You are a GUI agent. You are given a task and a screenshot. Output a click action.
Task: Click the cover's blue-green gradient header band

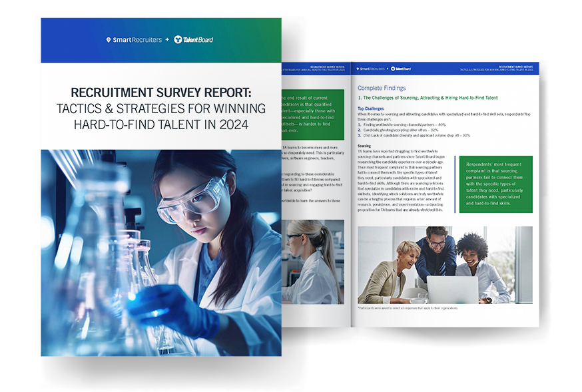click(x=160, y=41)
